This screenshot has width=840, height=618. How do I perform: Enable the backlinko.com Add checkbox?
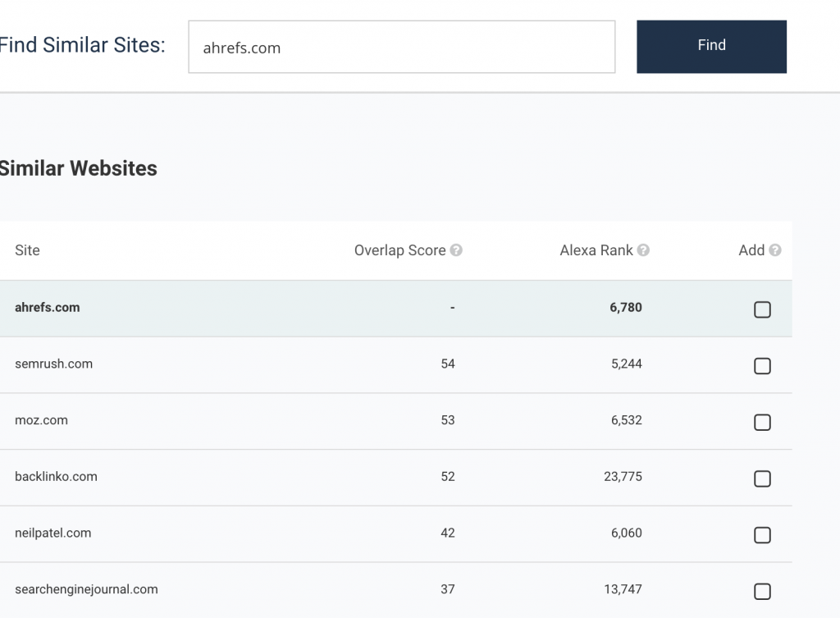point(762,478)
